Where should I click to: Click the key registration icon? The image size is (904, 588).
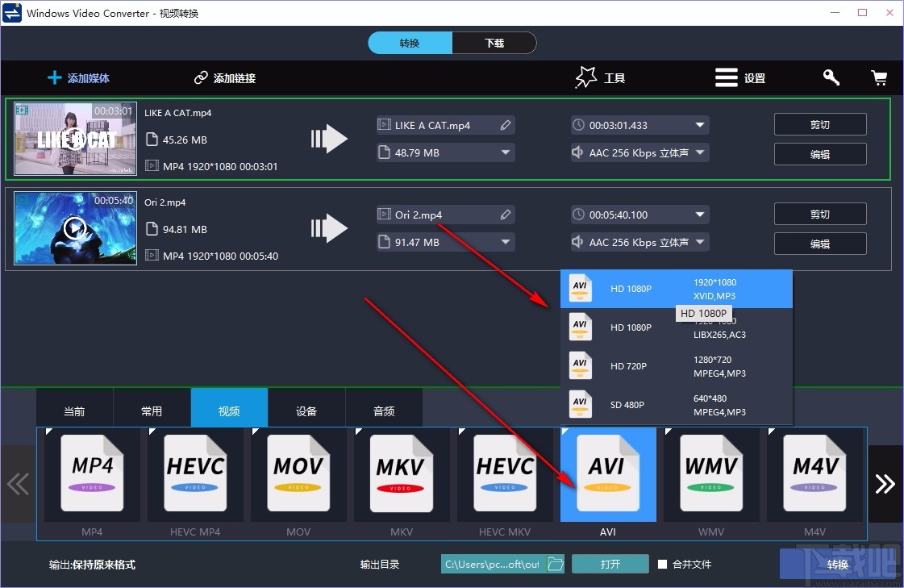pyautogui.click(x=831, y=77)
